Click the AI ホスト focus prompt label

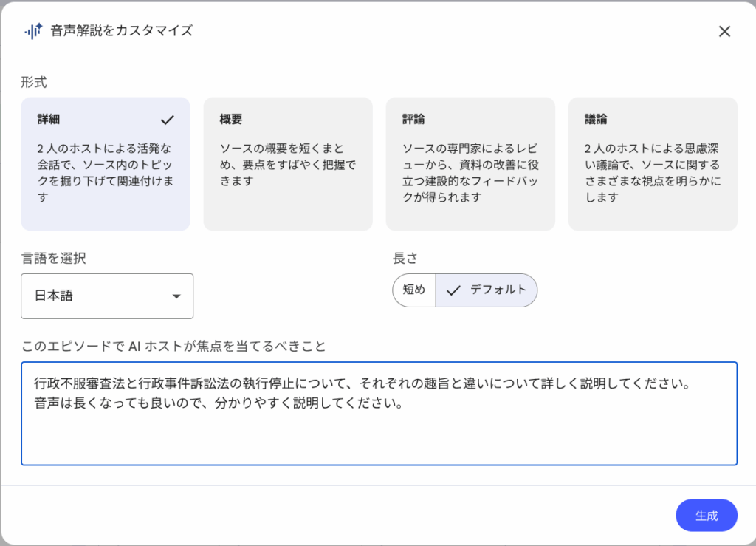(x=173, y=346)
